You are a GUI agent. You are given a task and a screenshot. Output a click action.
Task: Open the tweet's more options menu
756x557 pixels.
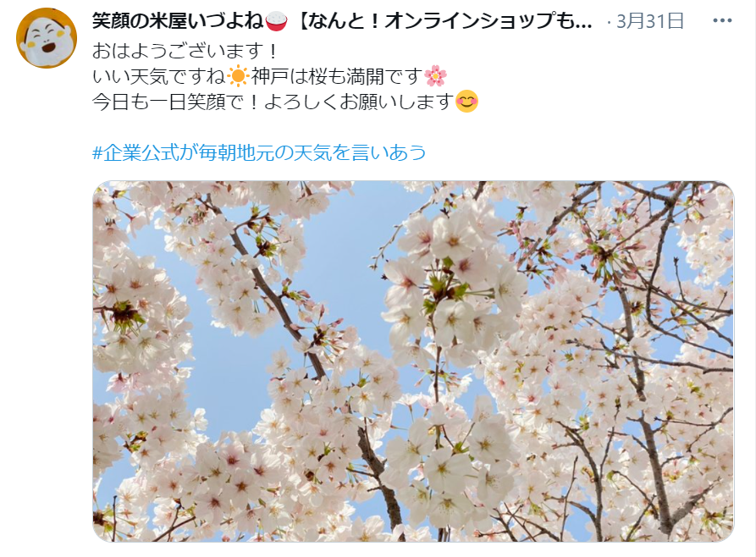722,20
